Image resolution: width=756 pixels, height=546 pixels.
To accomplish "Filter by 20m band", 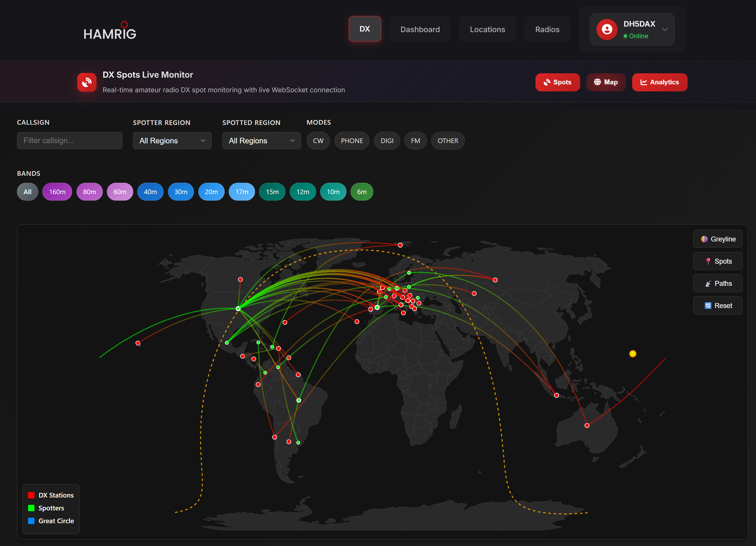I will pos(211,192).
